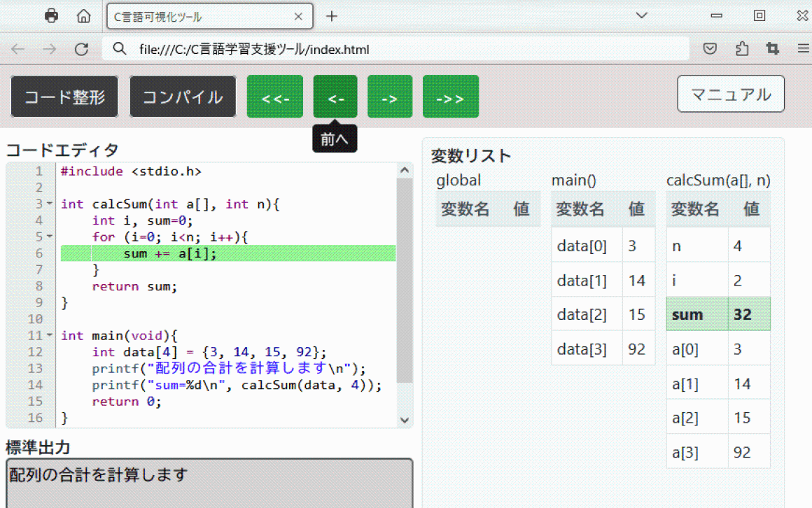Close the C言語可視化ツール tab
The width and height of the screenshot is (812, 508).
coord(298,17)
